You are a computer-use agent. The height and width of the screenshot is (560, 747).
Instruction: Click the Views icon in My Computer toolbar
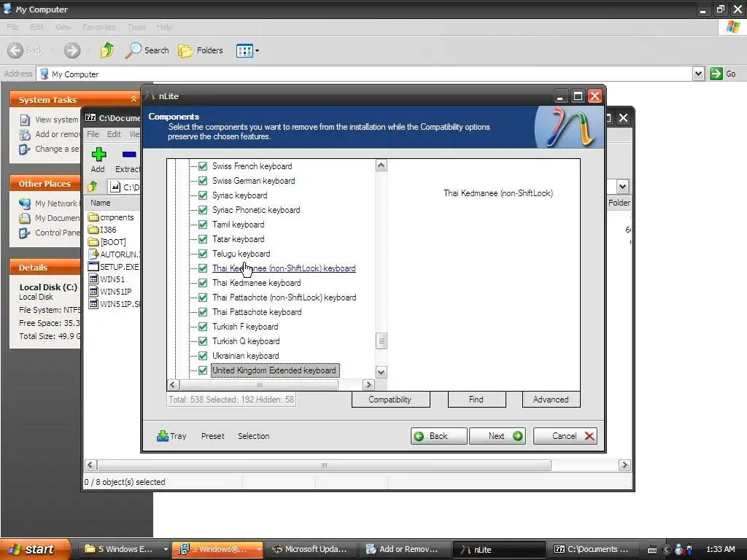(244, 50)
